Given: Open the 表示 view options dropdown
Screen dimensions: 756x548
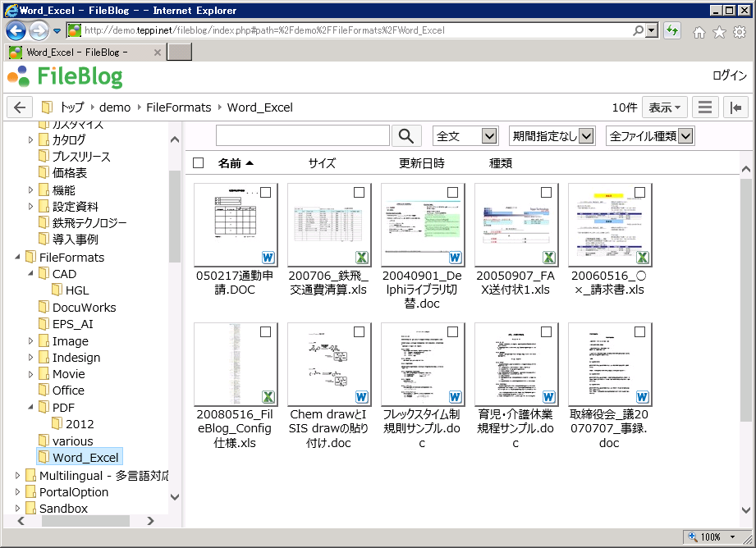Looking at the screenshot, I should pos(664,107).
